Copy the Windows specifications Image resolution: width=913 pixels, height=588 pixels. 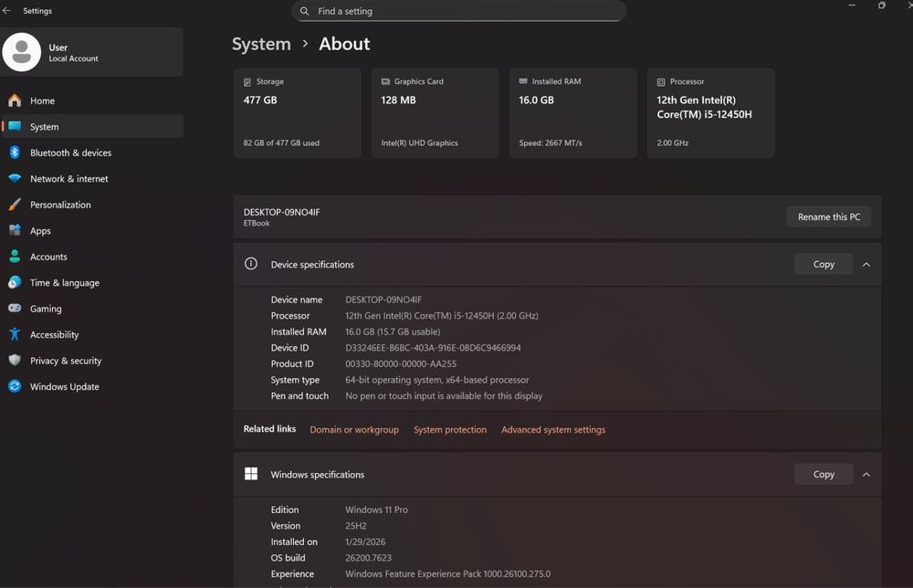pyautogui.click(x=824, y=475)
